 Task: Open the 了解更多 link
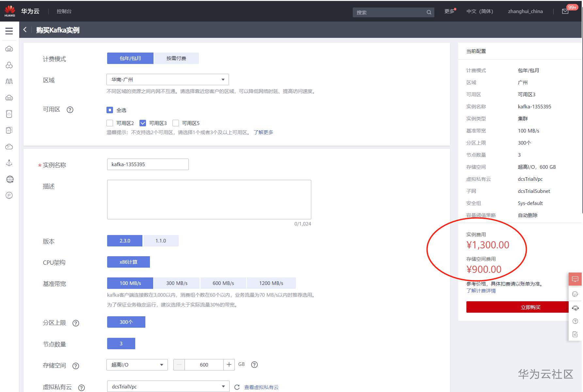[263, 132]
